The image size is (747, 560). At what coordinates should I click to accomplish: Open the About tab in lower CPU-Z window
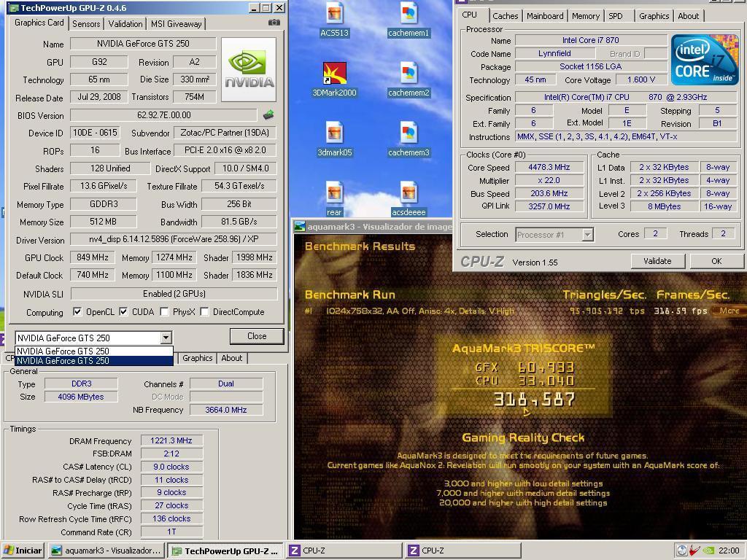coord(232,358)
